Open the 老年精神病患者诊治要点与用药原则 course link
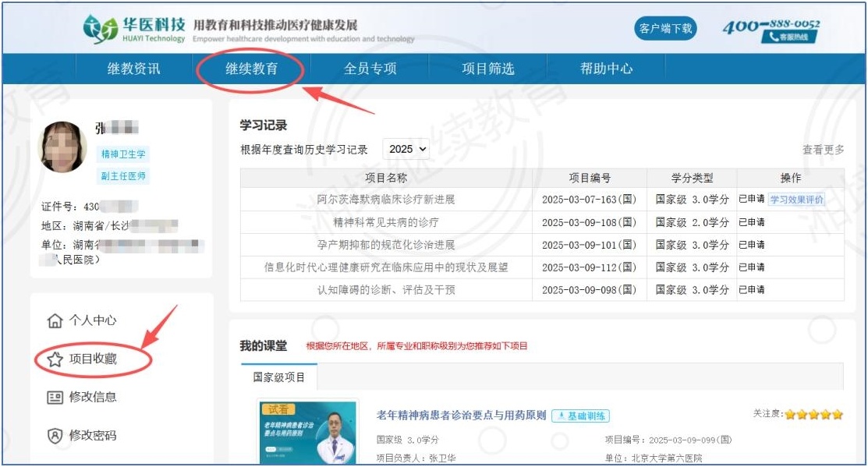Screen dimensions: 868x467 [x=461, y=415]
